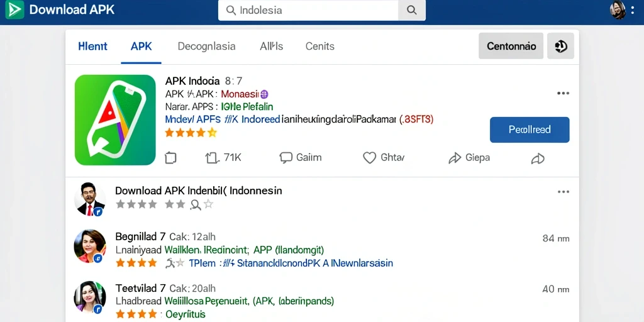Open the Cenits tab

[320, 47]
